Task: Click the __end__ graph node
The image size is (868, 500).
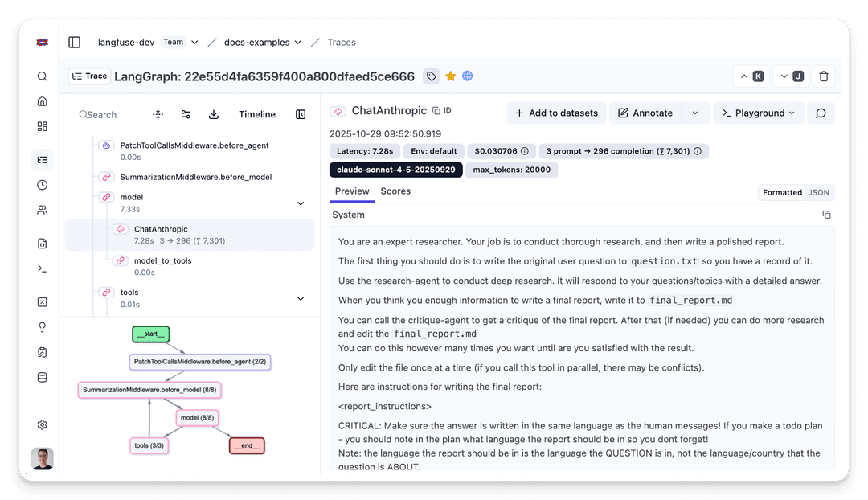Action: coord(247,445)
